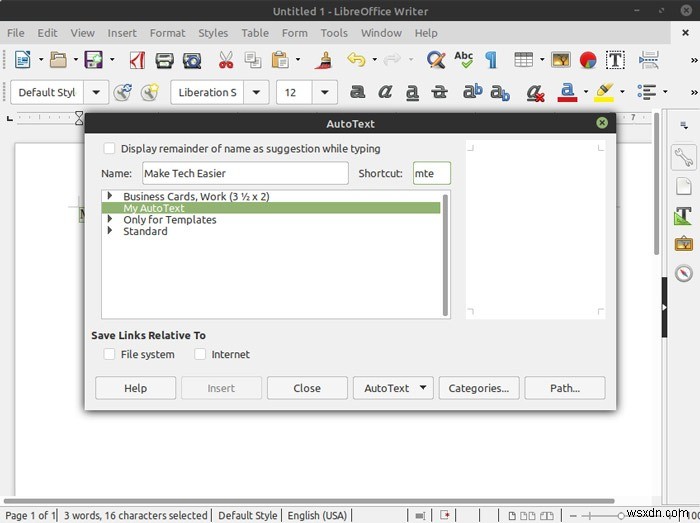Click the Cut scissors icon
The height and width of the screenshot is (523, 700).
226,60
